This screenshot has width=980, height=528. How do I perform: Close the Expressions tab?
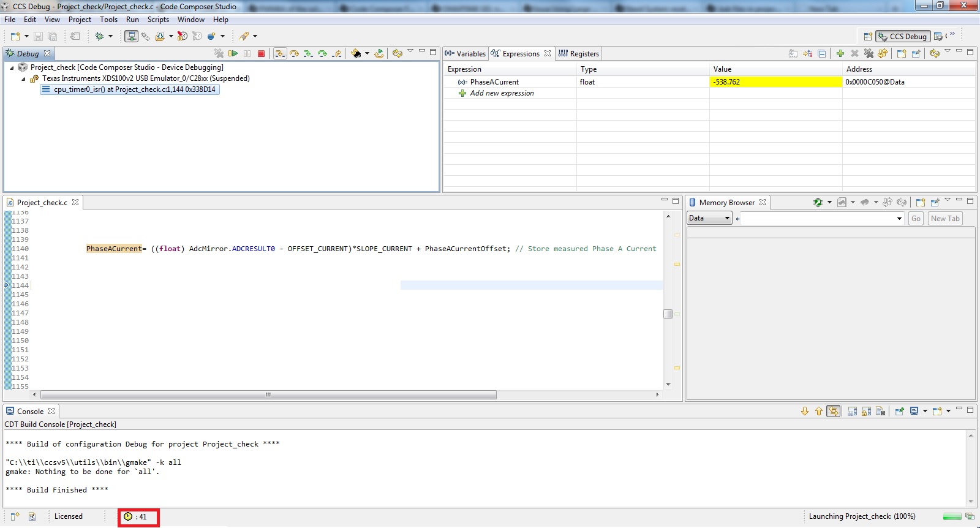(x=548, y=53)
